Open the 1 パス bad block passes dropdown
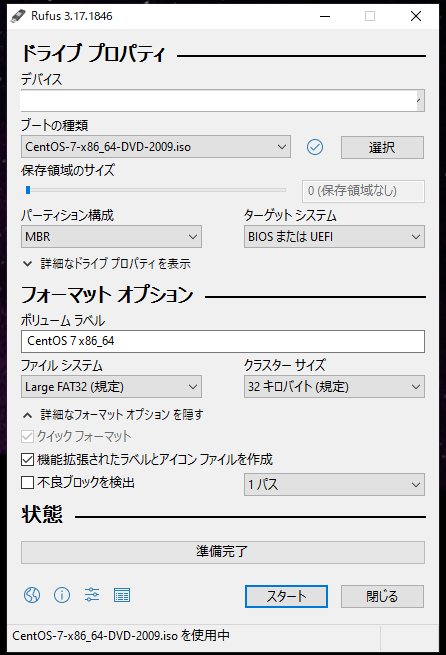Image resolution: width=446 pixels, height=655 pixels. [x=334, y=484]
